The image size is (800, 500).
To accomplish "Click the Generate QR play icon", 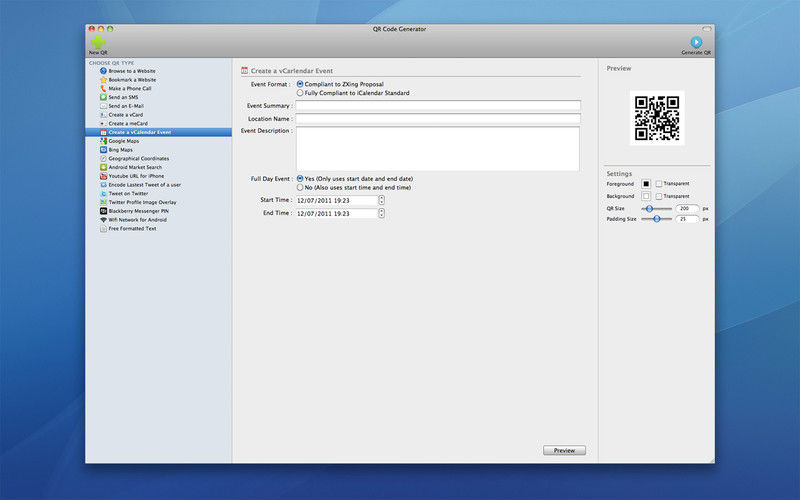I will [696, 42].
